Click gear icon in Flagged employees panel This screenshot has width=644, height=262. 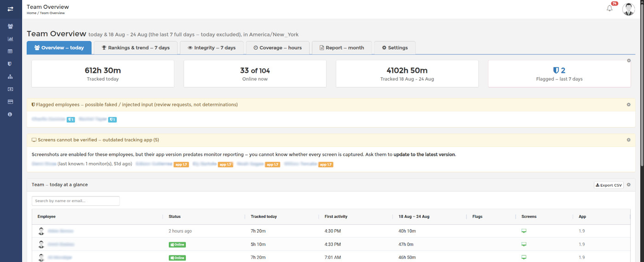point(628,105)
